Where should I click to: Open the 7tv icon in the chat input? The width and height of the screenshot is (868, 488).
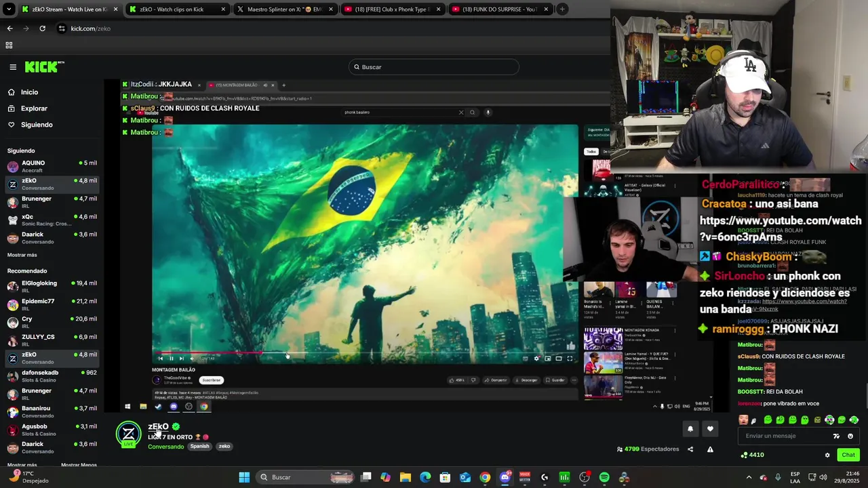click(836, 436)
